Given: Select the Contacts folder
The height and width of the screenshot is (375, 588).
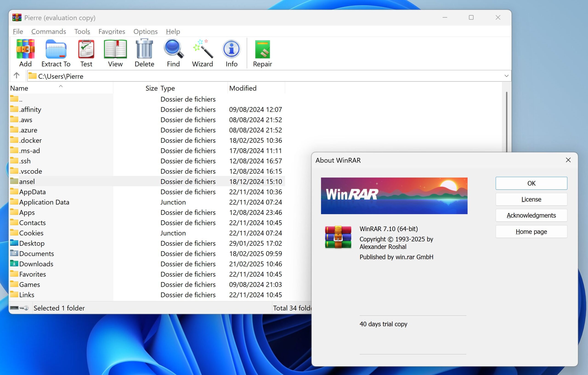Looking at the screenshot, I should 147,223.
